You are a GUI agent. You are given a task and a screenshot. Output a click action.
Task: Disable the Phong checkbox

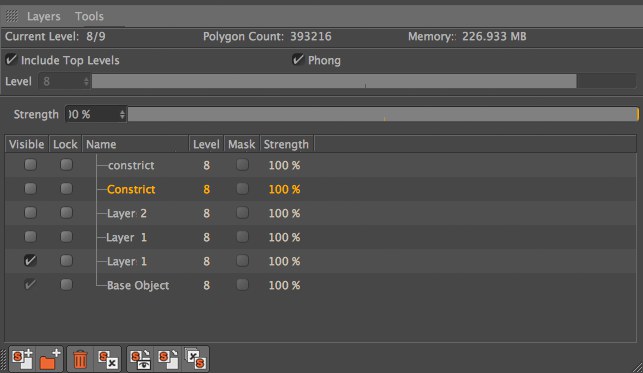click(x=298, y=60)
